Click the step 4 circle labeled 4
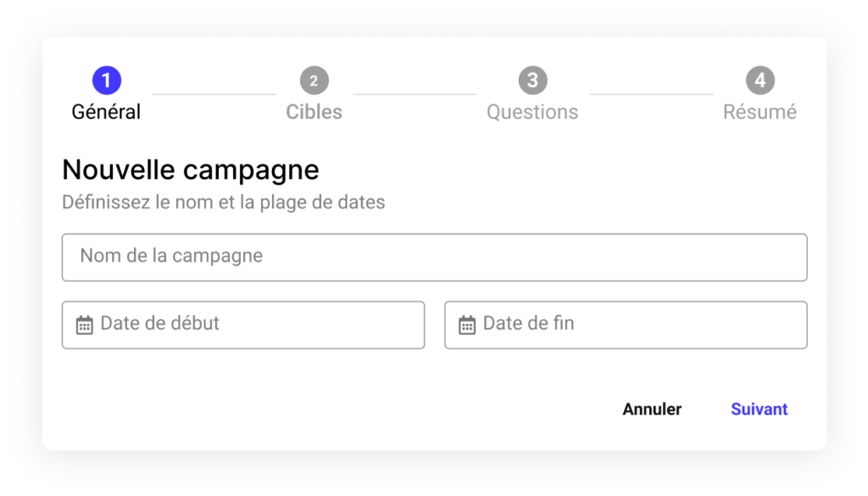Image resolution: width=868 pixels, height=496 pixels. 759,79
